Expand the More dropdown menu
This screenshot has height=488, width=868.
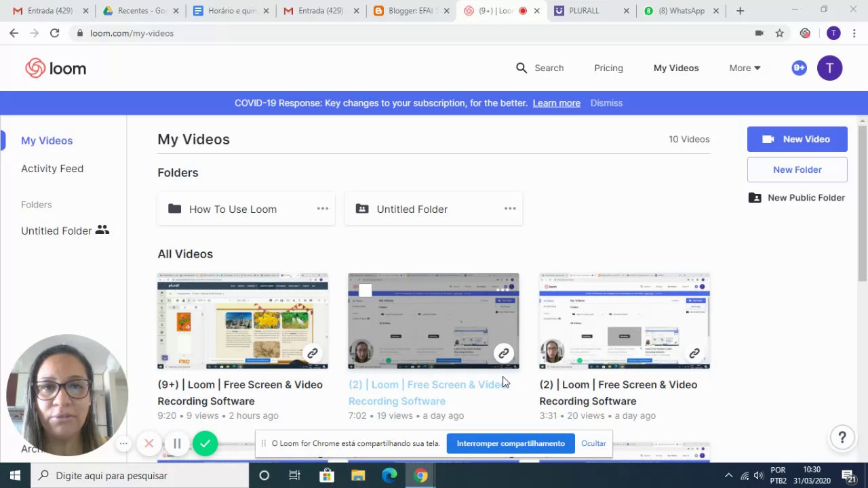(745, 68)
